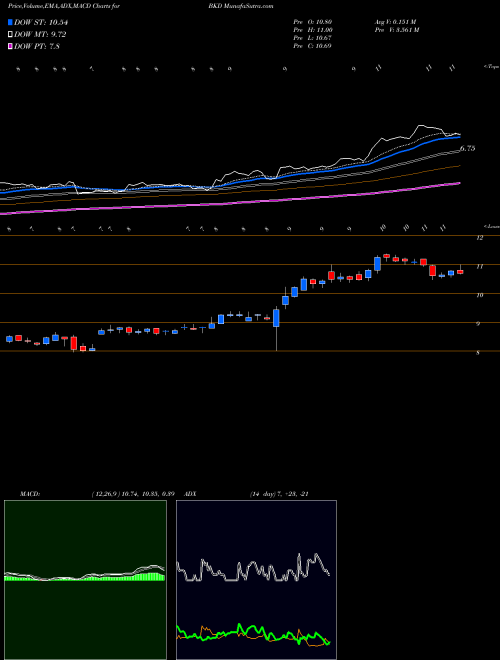
Task: Click the blue DOW ST legend swatch
Action: [x=11, y=22]
